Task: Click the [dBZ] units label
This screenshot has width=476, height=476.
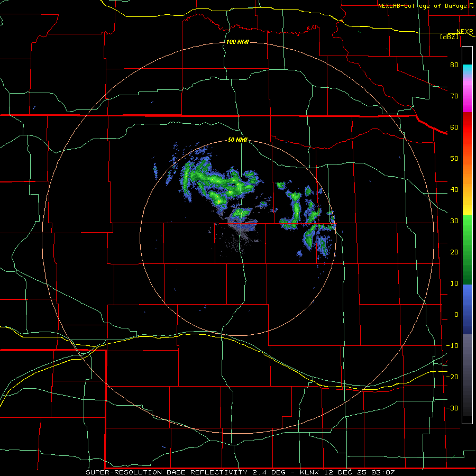Action: 449,36
